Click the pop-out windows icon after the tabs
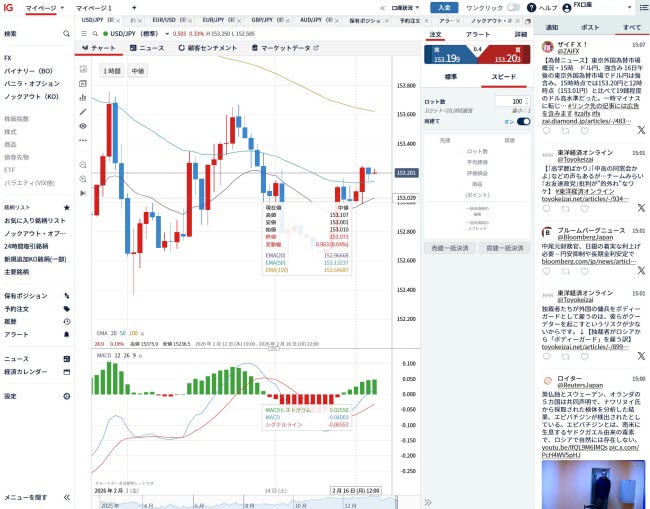650x509 pixels. [528, 21]
